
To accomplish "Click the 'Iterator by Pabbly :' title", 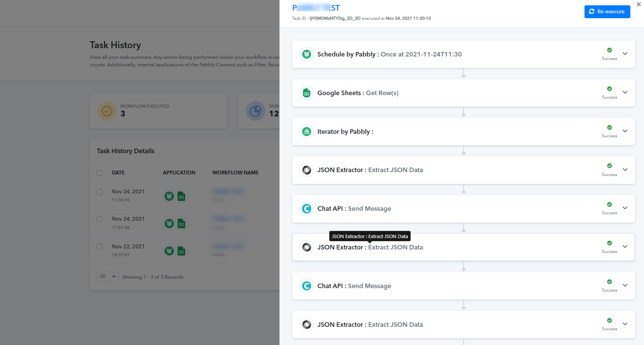I will coord(345,132).
